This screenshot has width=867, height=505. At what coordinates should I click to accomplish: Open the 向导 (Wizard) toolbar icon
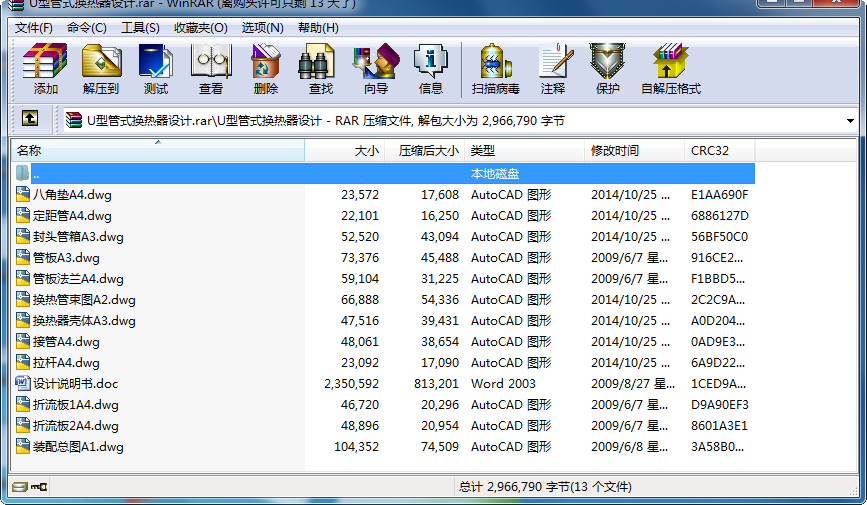376,60
